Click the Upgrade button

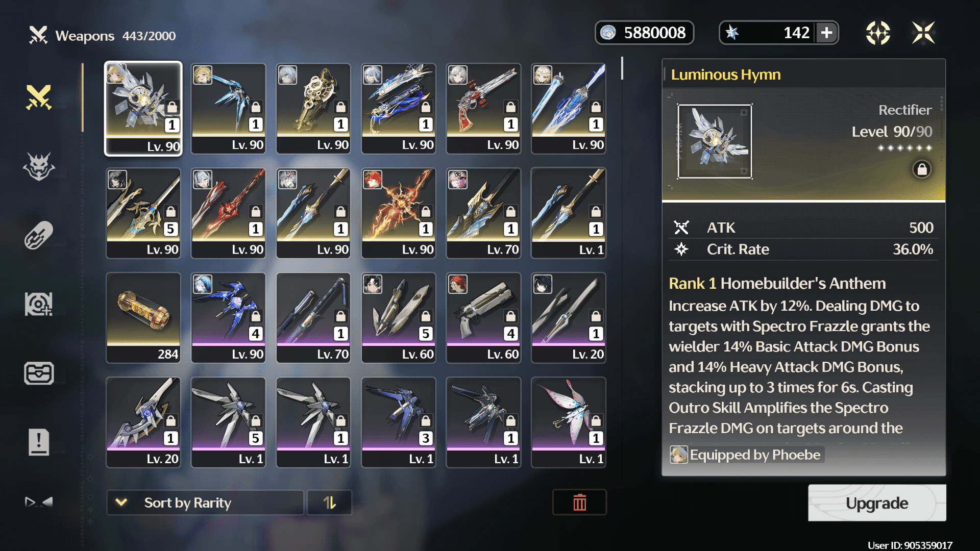[x=877, y=503]
